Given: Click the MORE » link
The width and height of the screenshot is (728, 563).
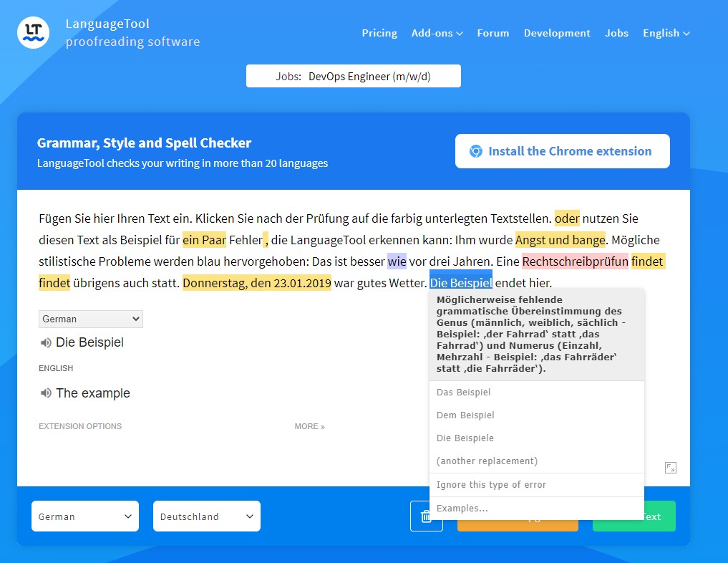Looking at the screenshot, I should click(x=309, y=426).
